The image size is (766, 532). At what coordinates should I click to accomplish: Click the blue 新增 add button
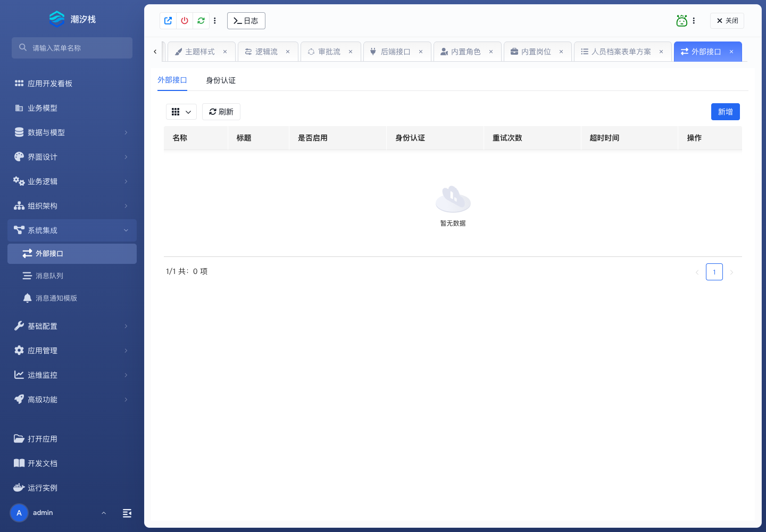[726, 112]
